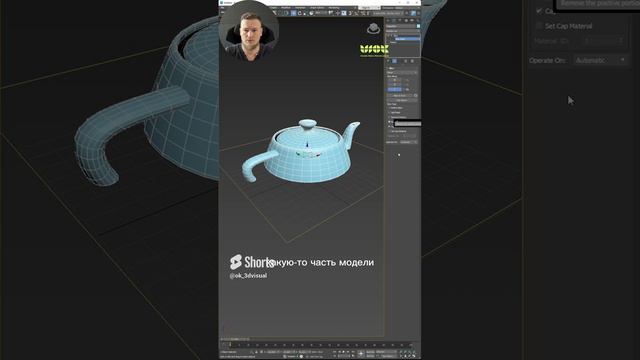Open the Rendering menu
This screenshot has width=640, height=360.
(x=333, y=8)
